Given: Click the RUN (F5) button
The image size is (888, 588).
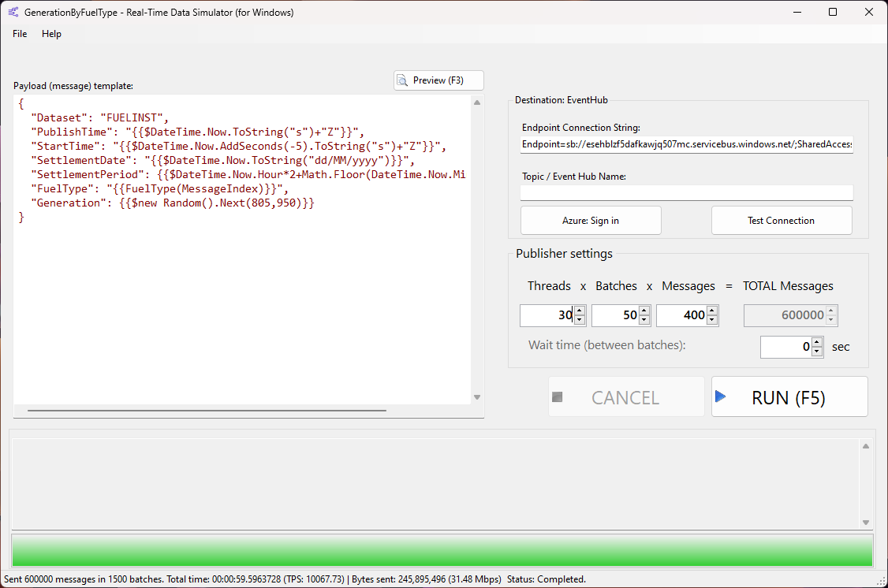Looking at the screenshot, I should pyautogui.click(x=789, y=397).
